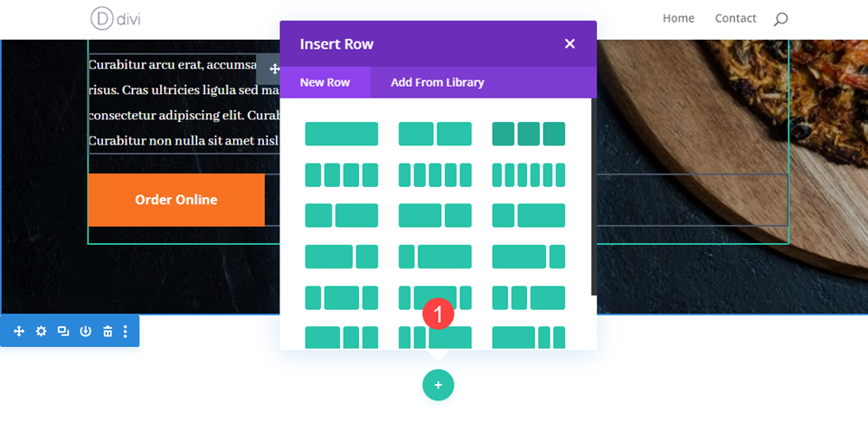Click the green add row plus button

click(438, 385)
